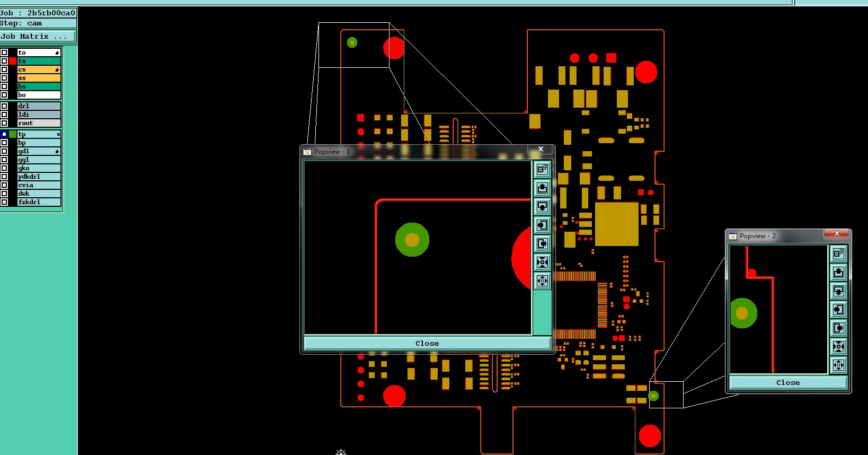
Task: Click the top icon button in Popview 2
Action: (x=838, y=253)
